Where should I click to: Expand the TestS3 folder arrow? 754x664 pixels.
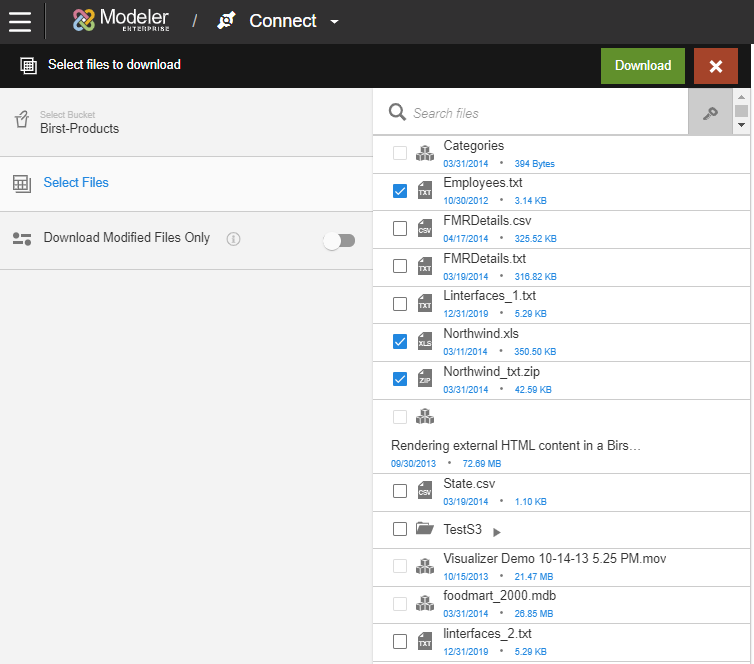click(x=497, y=532)
